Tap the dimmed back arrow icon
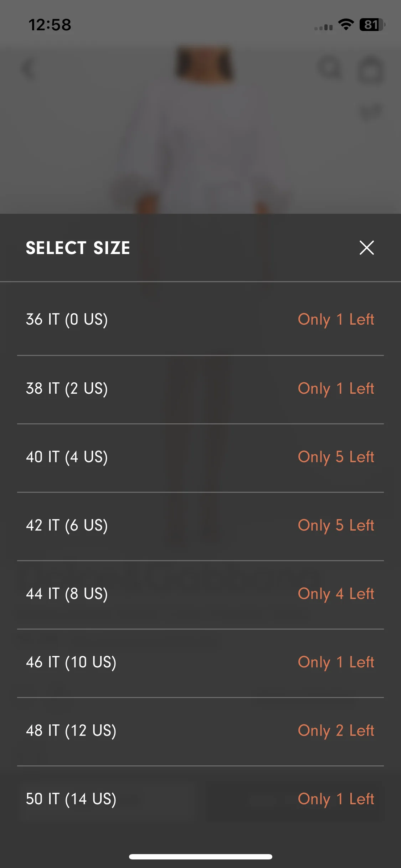Screen dimensions: 401x868 pyautogui.click(x=29, y=69)
